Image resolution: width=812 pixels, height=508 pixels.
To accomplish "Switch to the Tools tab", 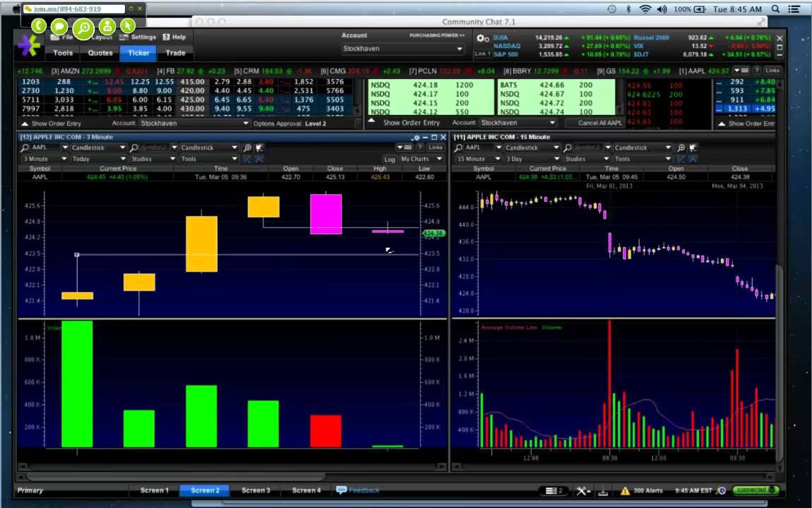I will click(63, 53).
